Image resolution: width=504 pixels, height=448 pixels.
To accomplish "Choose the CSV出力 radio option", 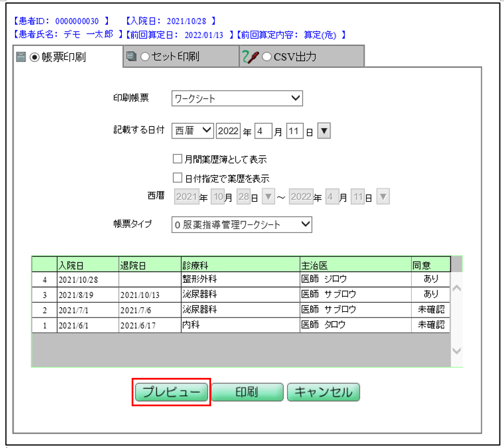I will tap(267, 57).
